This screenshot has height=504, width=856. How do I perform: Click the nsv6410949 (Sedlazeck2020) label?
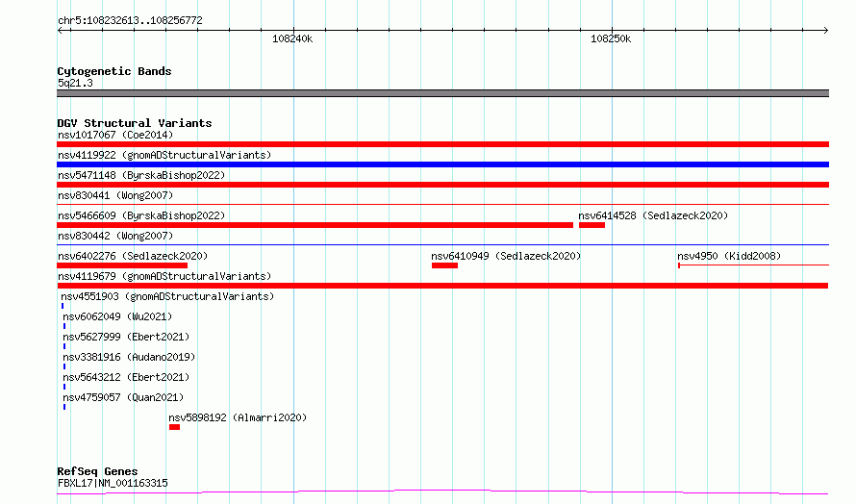[506, 256]
